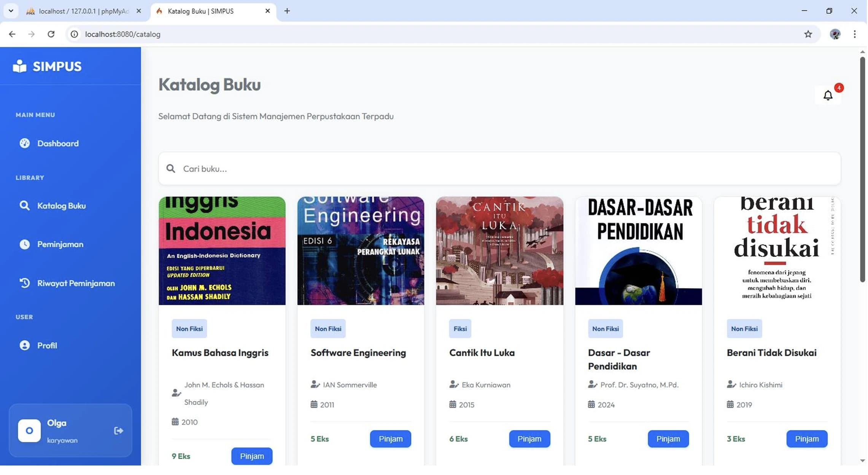Image resolution: width=868 pixels, height=475 pixels.
Task: Log out using the sidebar exit icon
Action: 118,431
